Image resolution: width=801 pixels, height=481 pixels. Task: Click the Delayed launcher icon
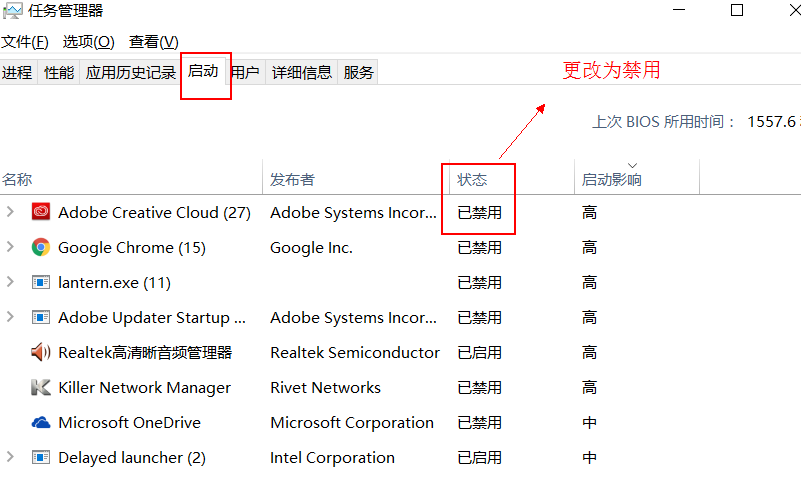pyautogui.click(x=41, y=457)
